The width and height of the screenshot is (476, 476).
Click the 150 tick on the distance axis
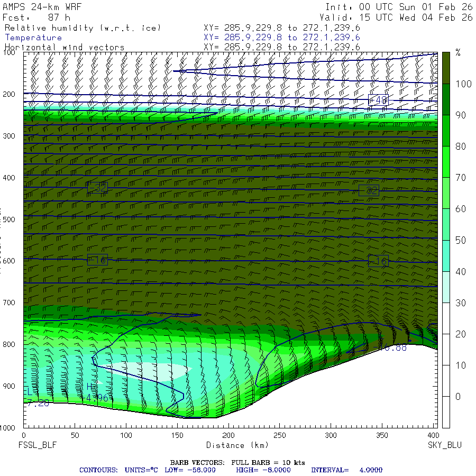(x=177, y=435)
